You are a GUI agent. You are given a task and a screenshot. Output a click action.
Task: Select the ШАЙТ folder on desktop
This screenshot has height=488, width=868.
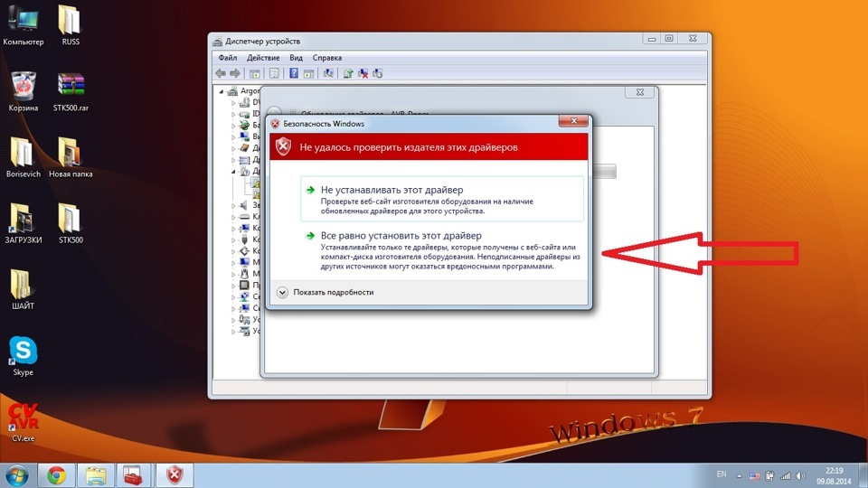[24, 289]
